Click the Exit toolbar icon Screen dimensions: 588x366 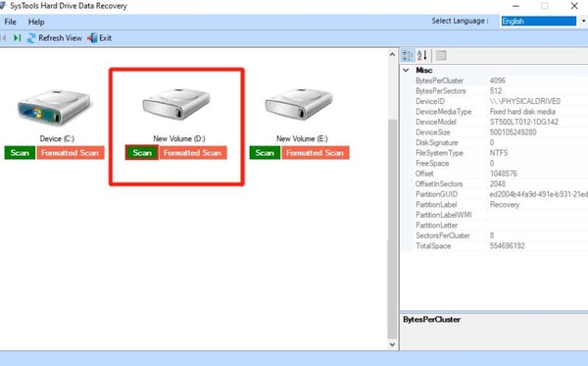92,38
